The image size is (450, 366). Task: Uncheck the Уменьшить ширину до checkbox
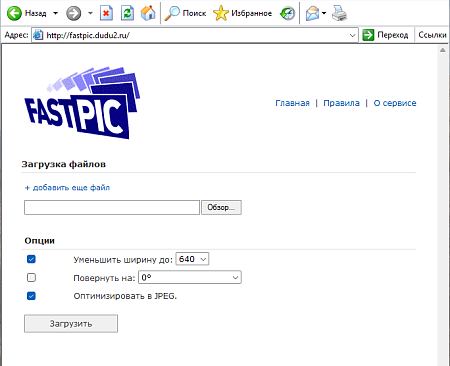click(x=31, y=259)
